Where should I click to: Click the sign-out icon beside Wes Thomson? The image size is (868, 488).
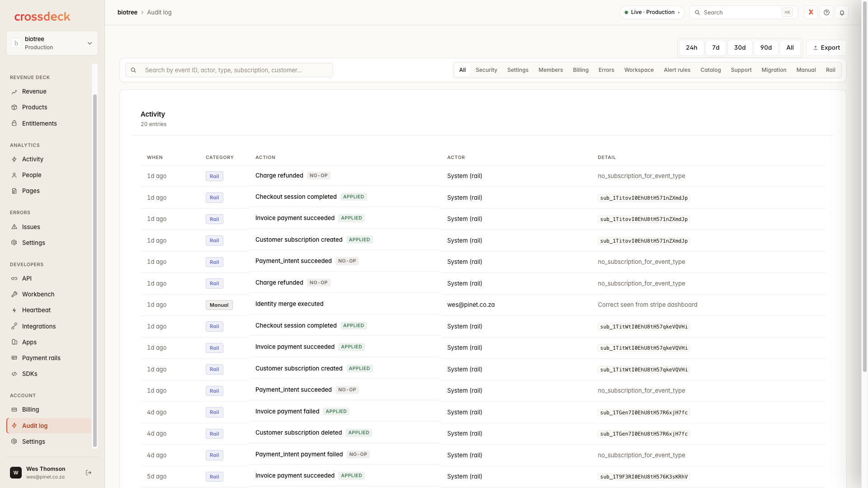[x=89, y=473]
